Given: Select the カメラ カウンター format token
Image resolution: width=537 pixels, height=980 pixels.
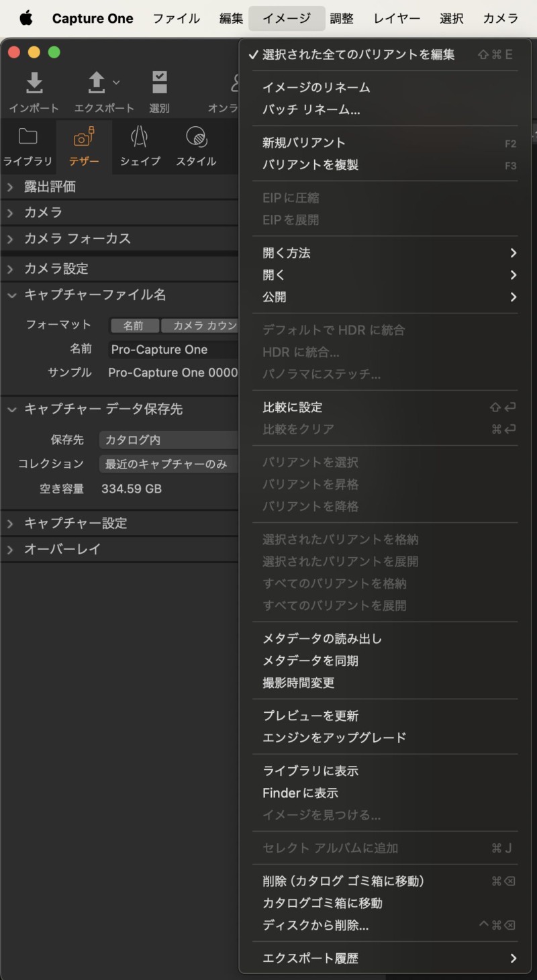Looking at the screenshot, I should (x=201, y=326).
